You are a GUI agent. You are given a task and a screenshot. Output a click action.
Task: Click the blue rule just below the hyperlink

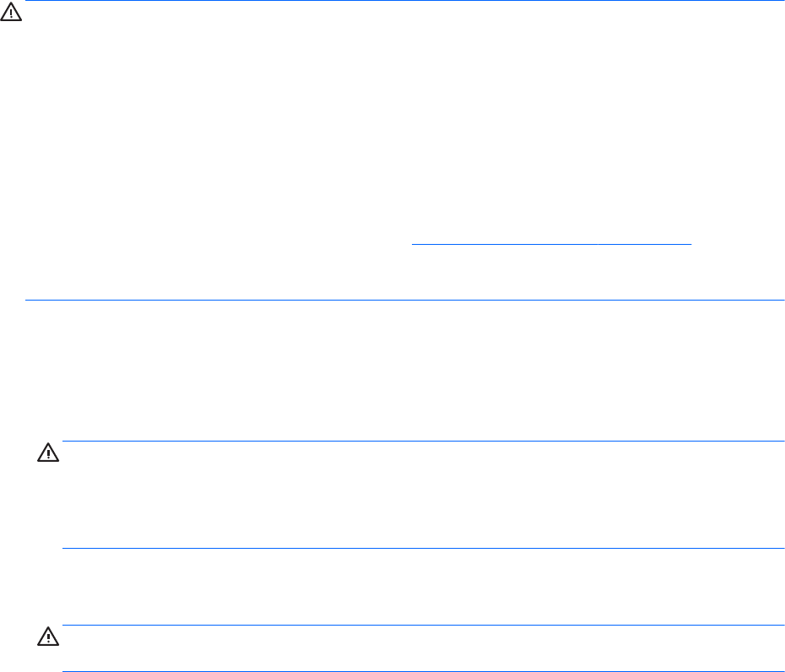403,300
